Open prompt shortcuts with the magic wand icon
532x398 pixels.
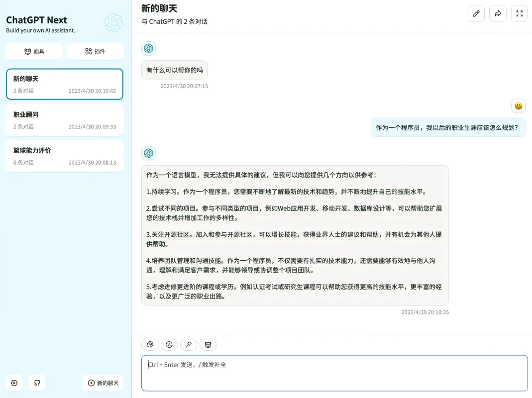click(x=189, y=345)
